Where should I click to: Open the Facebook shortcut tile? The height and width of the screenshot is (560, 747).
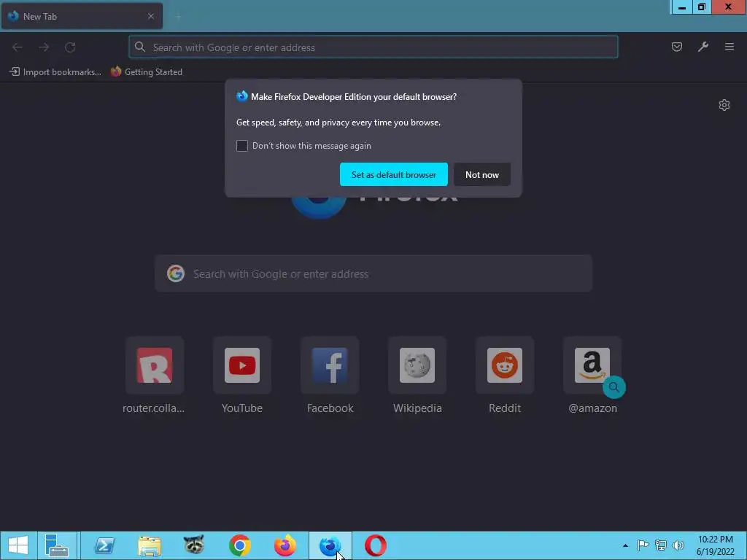pos(330,376)
